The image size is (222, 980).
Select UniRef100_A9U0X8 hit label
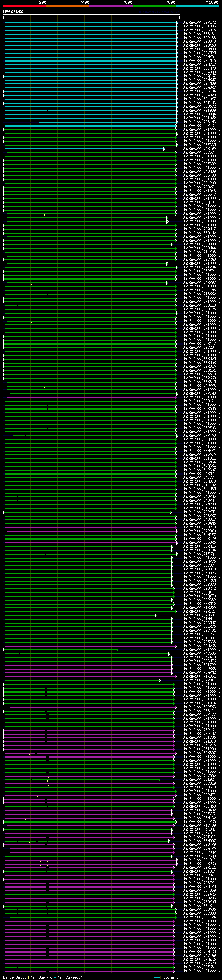point(199,646)
